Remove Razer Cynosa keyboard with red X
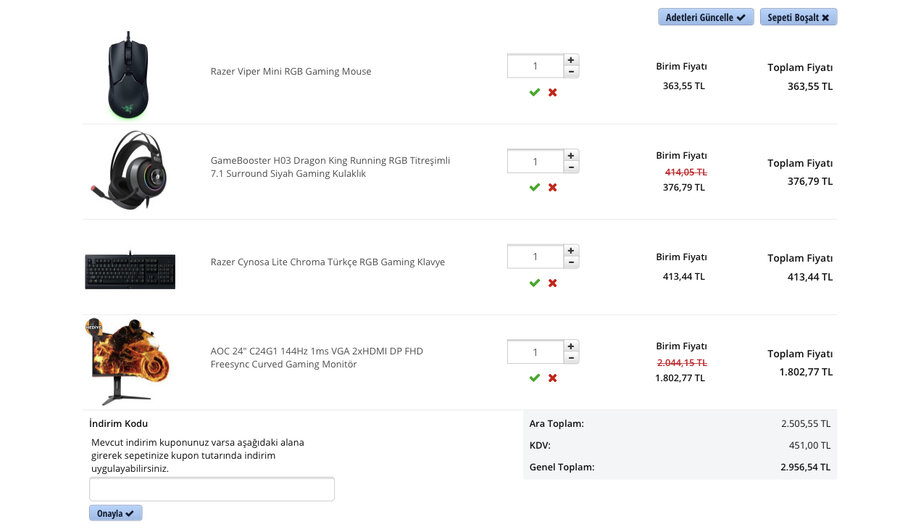 [552, 283]
